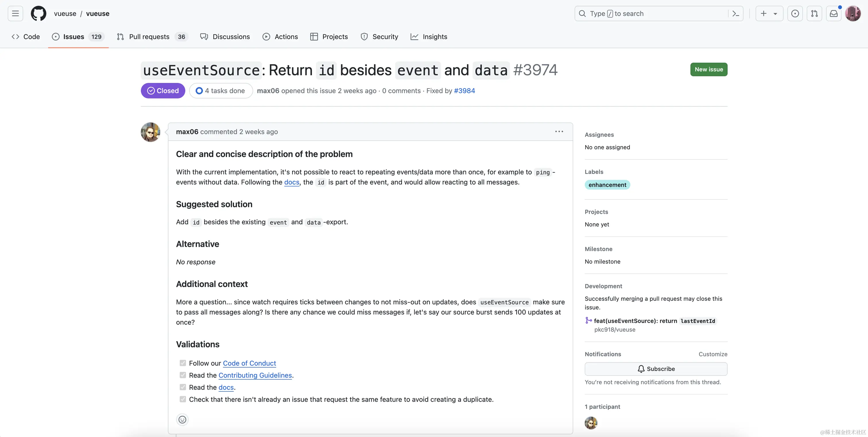Switch to the Actions tab
The image size is (868, 437).
(x=280, y=36)
